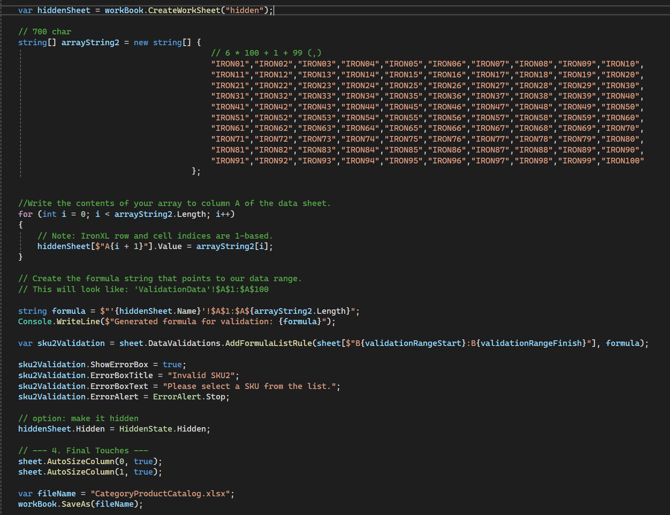
Task: Click the "Create the formula string" comment
Action: [x=160, y=279]
